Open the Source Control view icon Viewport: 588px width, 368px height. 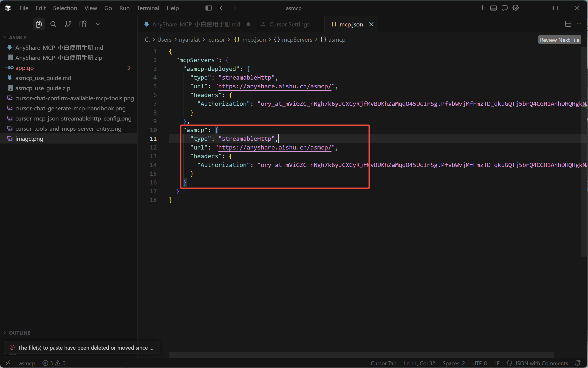coord(68,24)
